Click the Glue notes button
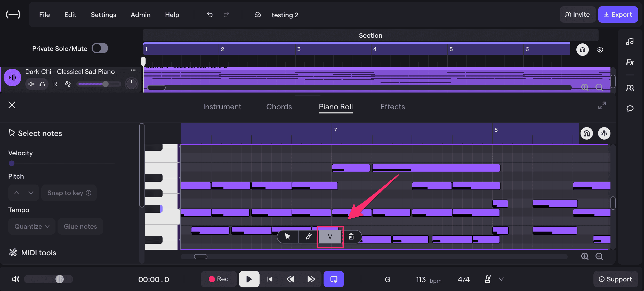This screenshot has width=644, height=291. 80,226
